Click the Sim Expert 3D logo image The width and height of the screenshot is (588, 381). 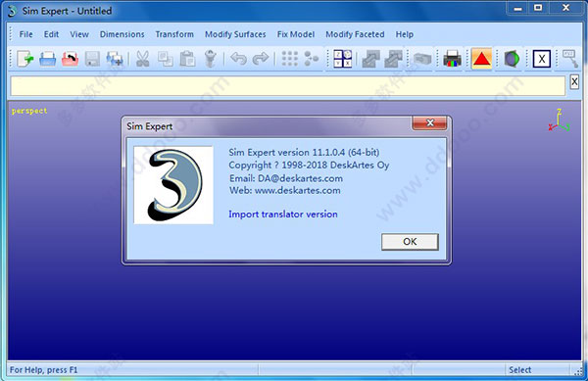click(x=173, y=185)
